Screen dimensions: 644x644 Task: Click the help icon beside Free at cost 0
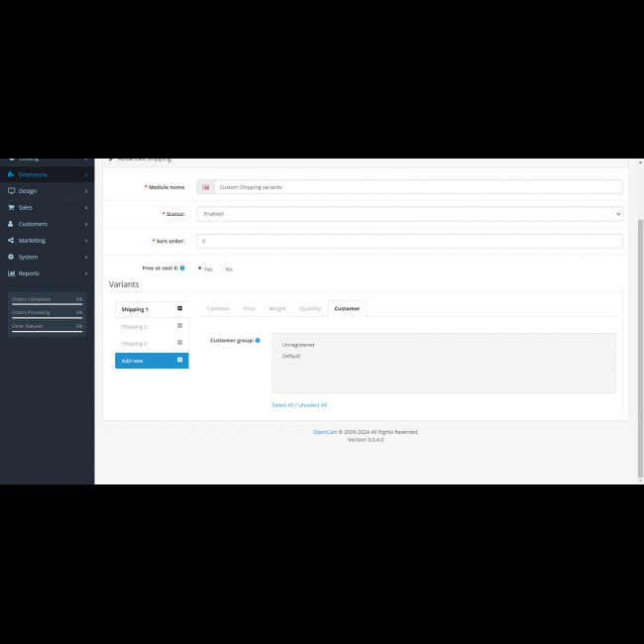pos(182,268)
